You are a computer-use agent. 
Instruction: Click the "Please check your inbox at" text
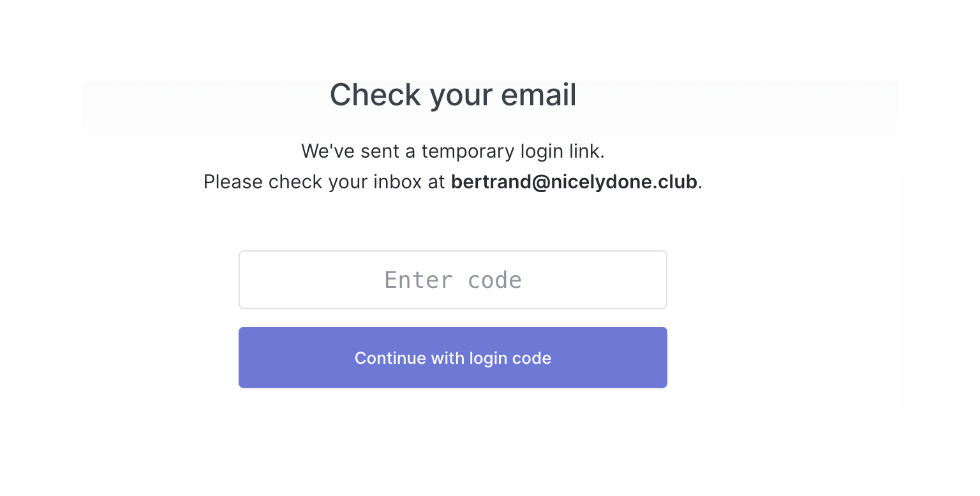point(324,182)
